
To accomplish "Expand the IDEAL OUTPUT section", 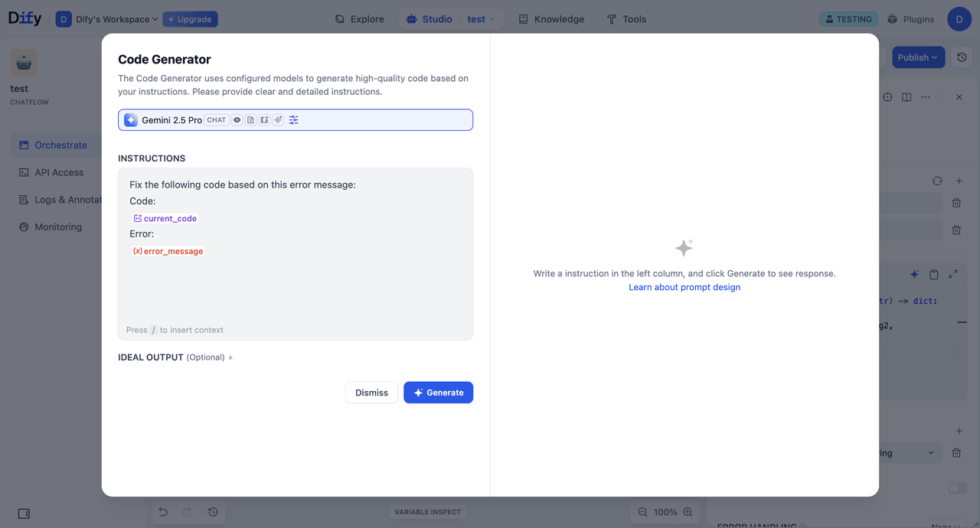I will pos(233,357).
